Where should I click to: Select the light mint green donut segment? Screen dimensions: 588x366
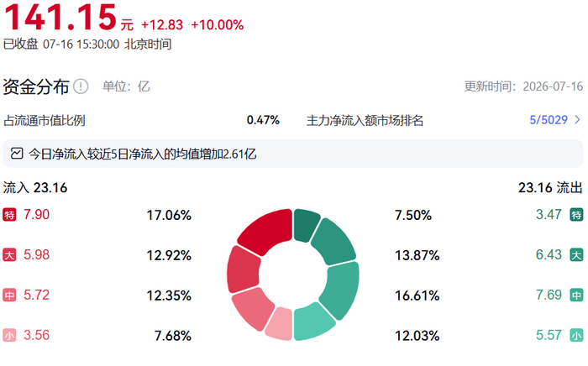click(311, 322)
